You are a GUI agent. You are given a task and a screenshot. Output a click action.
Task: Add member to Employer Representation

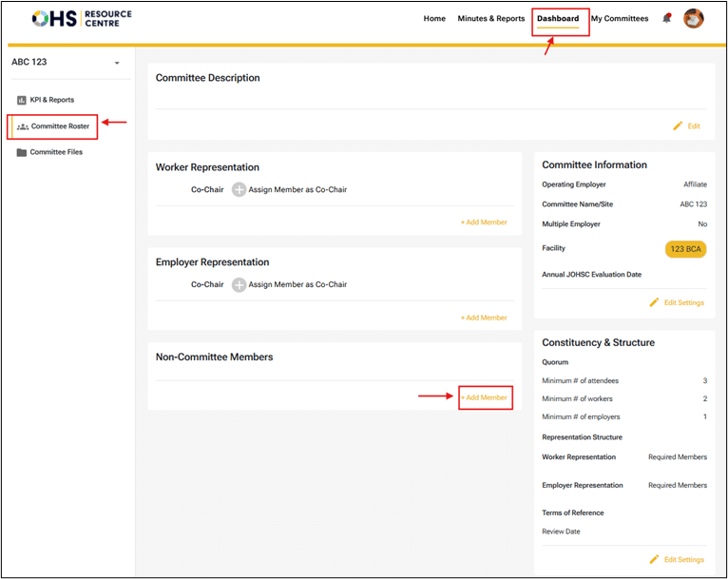click(x=484, y=318)
